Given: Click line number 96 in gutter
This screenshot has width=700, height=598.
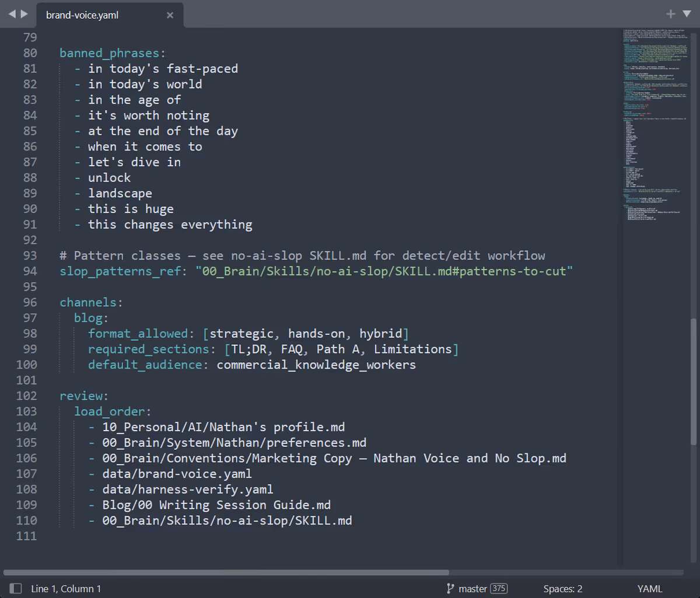Looking at the screenshot, I should [x=30, y=302].
